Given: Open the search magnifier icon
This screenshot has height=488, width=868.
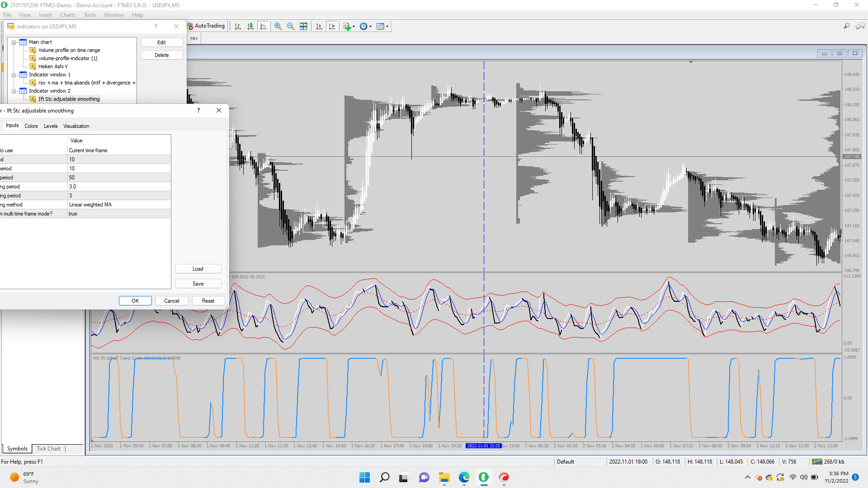Looking at the screenshot, I should coord(846,26).
